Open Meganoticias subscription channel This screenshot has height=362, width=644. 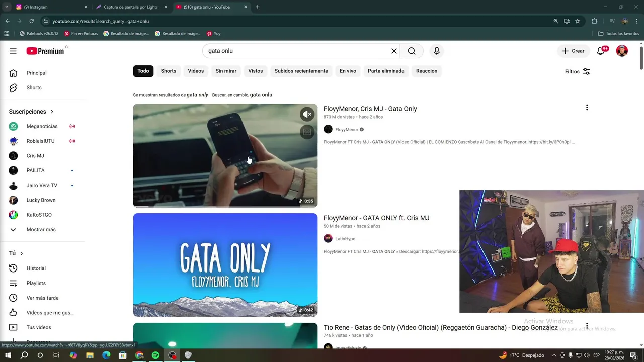42,126
